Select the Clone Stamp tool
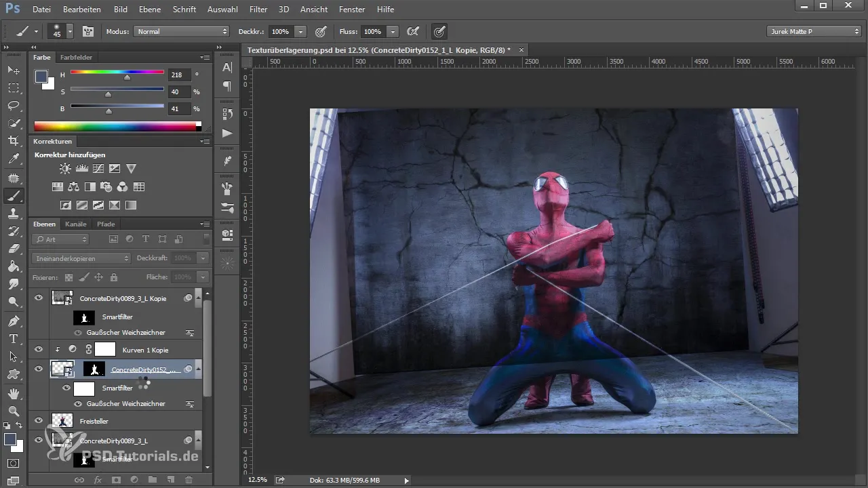This screenshot has height=488, width=868. pyautogui.click(x=14, y=213)
